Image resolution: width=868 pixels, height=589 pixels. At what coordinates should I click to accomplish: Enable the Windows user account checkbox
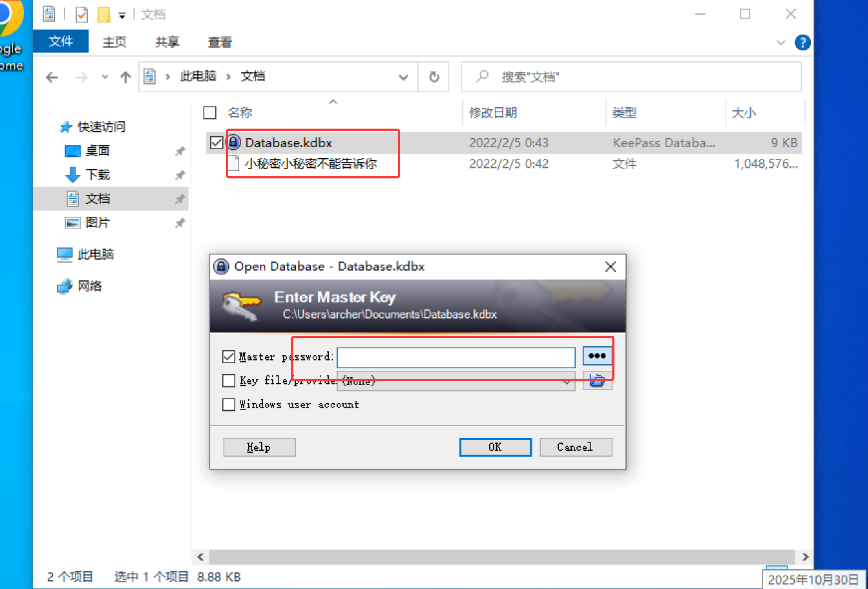click(x=229, y=405)
